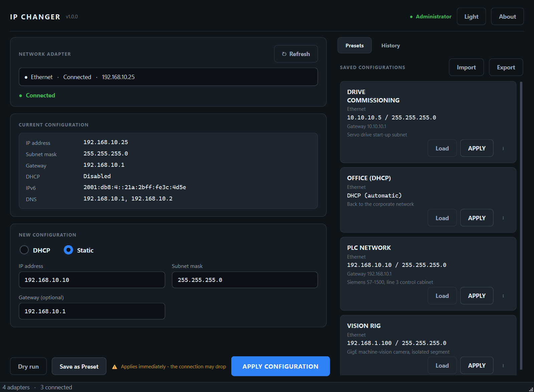Click the DHCP Disabled value
This screenshot has height=392, width=534.
point(97,176)
